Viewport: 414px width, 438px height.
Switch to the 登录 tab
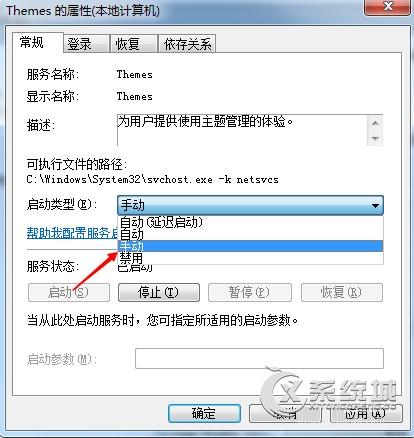86,44
